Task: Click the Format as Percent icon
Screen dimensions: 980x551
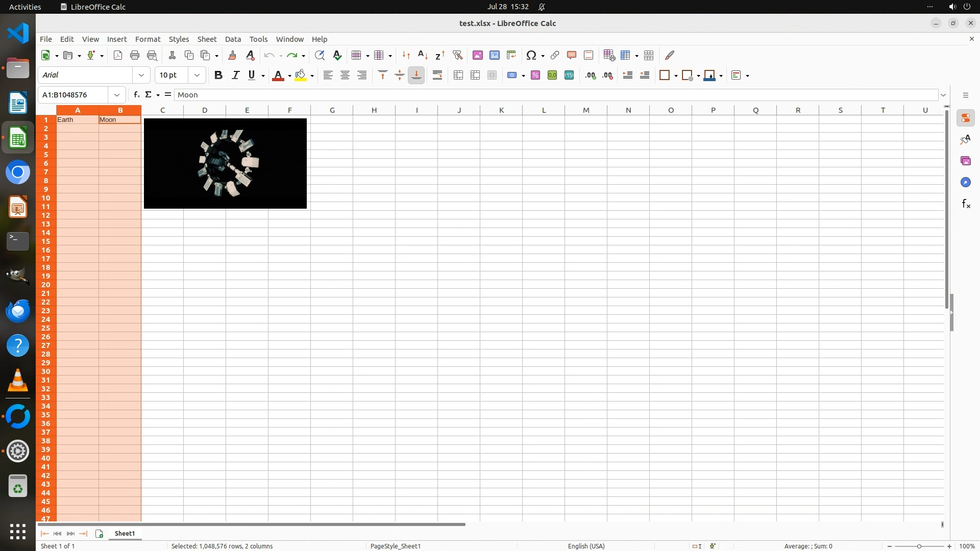Action: [535, 75]
